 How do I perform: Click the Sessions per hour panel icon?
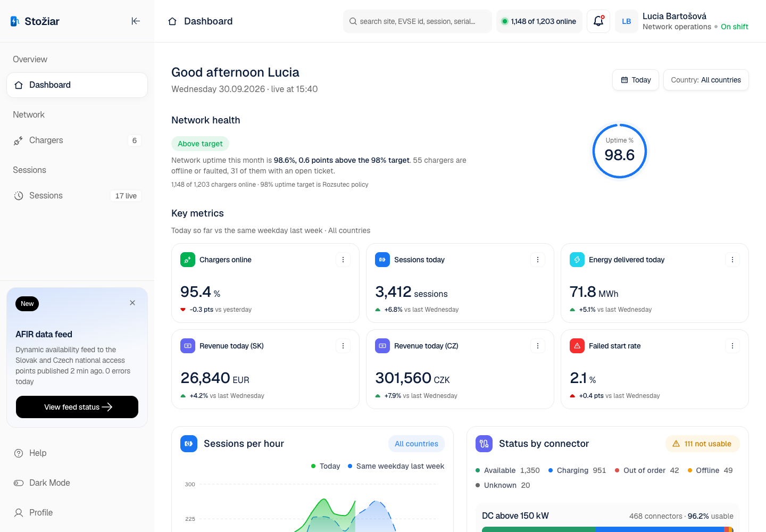(x=189, y=444)
